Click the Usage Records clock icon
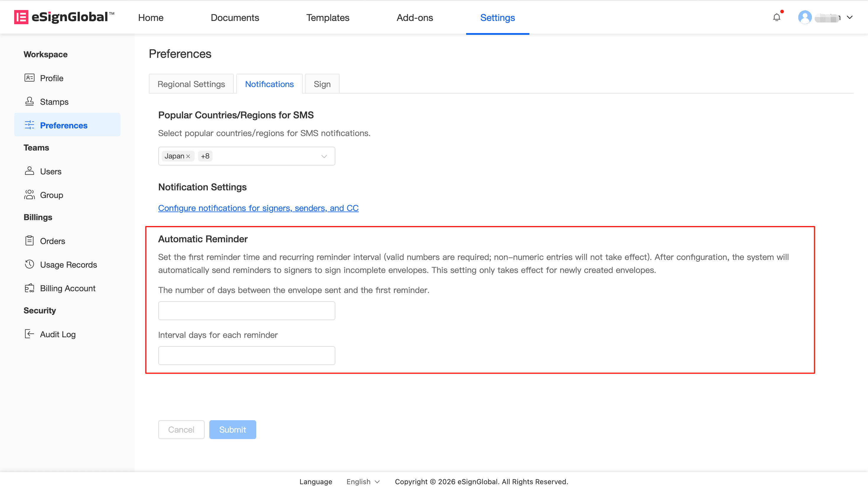 coord(29,264)
